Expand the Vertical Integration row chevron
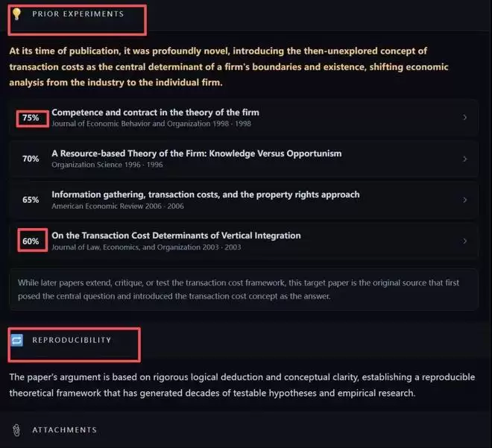Viewport: 492px width, 448px height. [x=464, y=241]
